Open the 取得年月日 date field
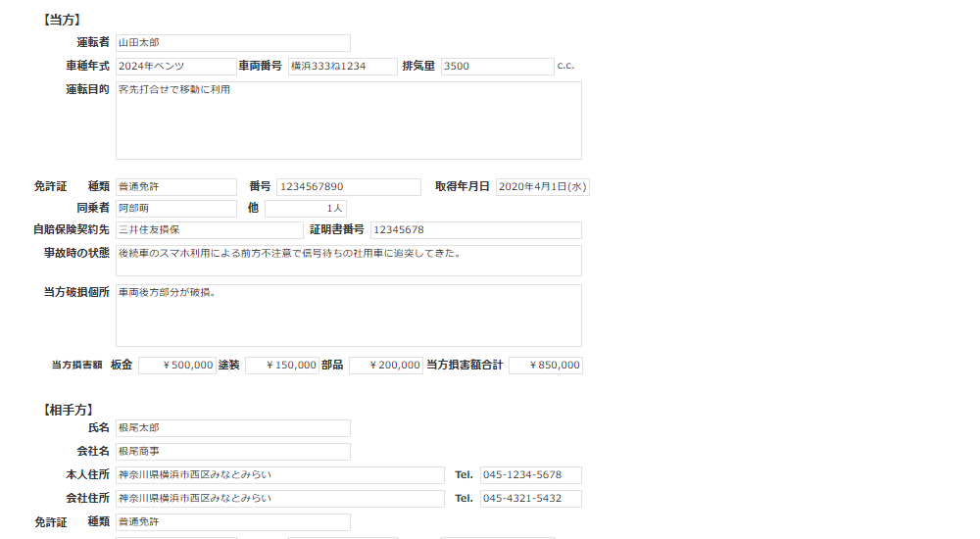 coord(542,186)
